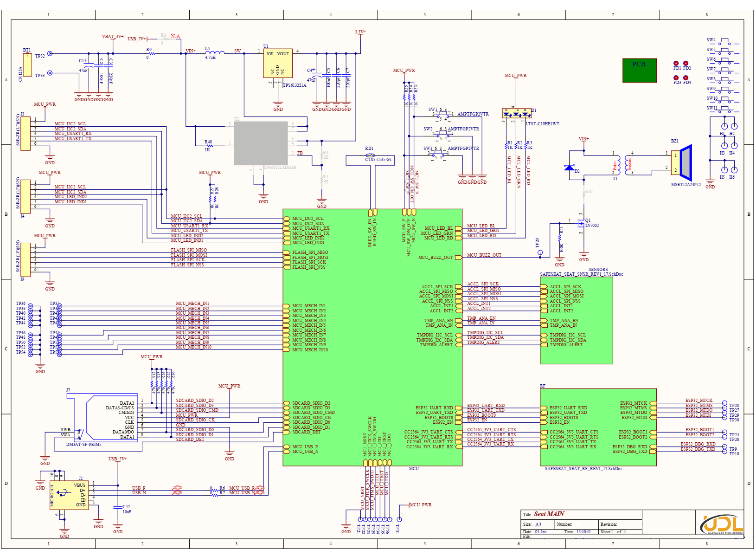This screenshot has height=556, width=756.
Task: Click the ACCL_SPI_SCK net label on wire
Action: click(483, 284)
